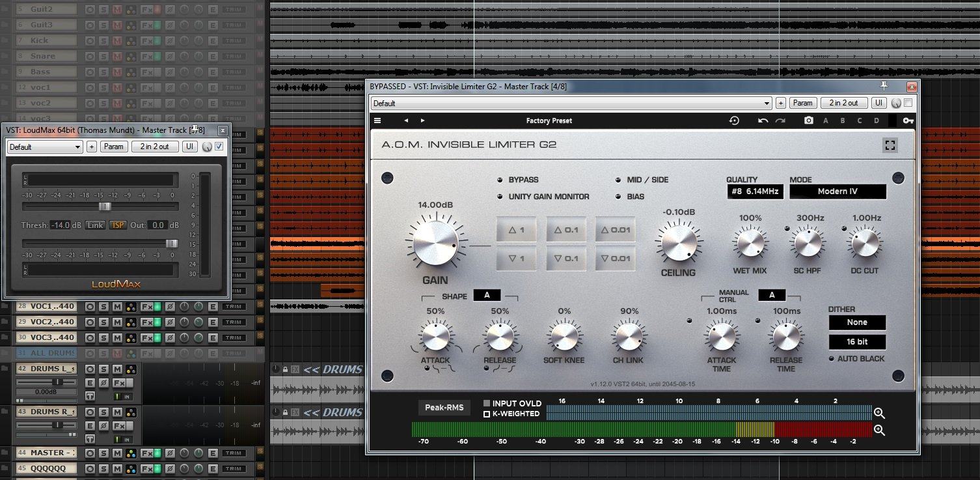Open bit depth selector showing 16 bit
The width and height of the screenshot is (980, 480).
click(857, 342)
